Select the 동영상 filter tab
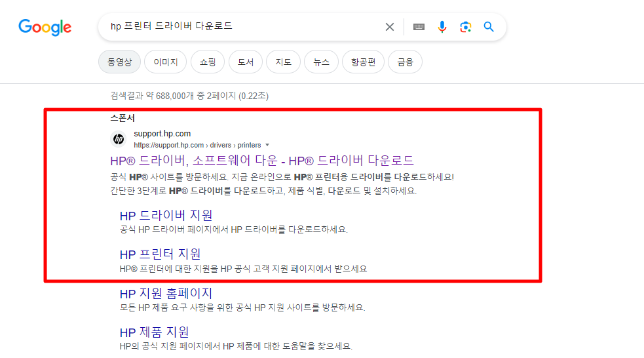 click(x=119, y=62)
